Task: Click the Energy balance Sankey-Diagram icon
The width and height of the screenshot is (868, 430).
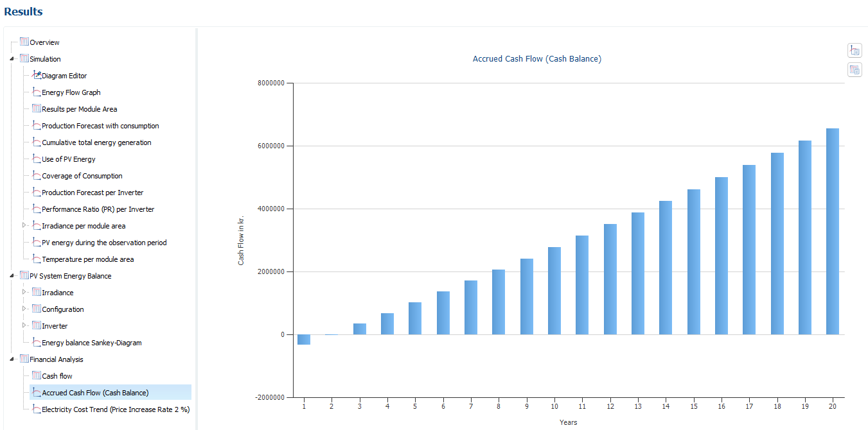Action: click(x=37, y=343)
